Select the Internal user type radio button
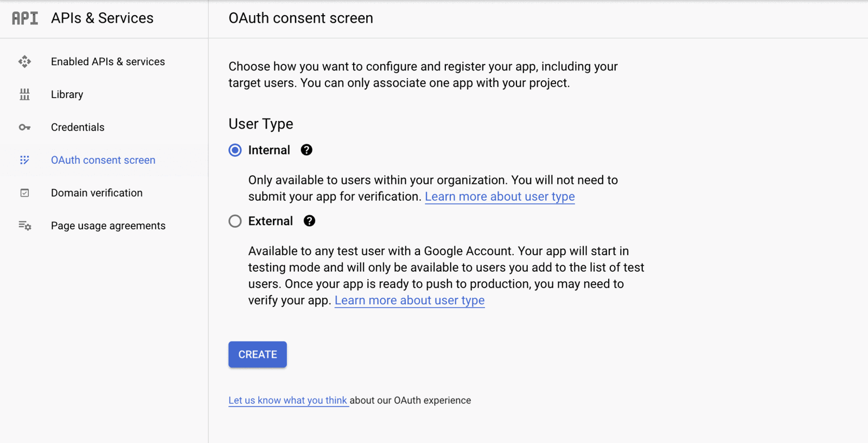The width and height of the screenshot is (868, 443). point(234,150)
